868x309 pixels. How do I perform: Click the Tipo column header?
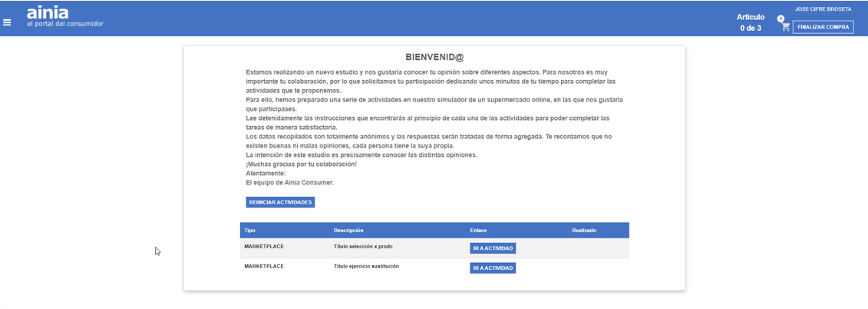[x=250, y=231]
